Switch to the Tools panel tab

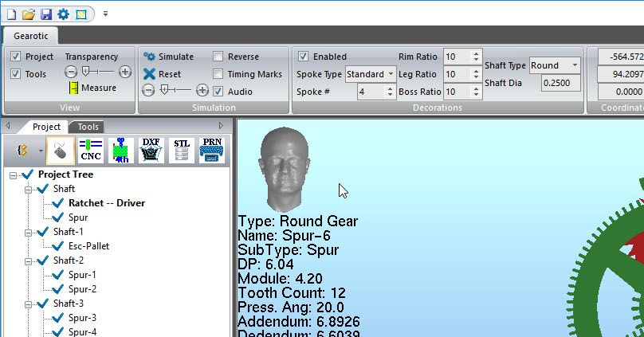88,127
